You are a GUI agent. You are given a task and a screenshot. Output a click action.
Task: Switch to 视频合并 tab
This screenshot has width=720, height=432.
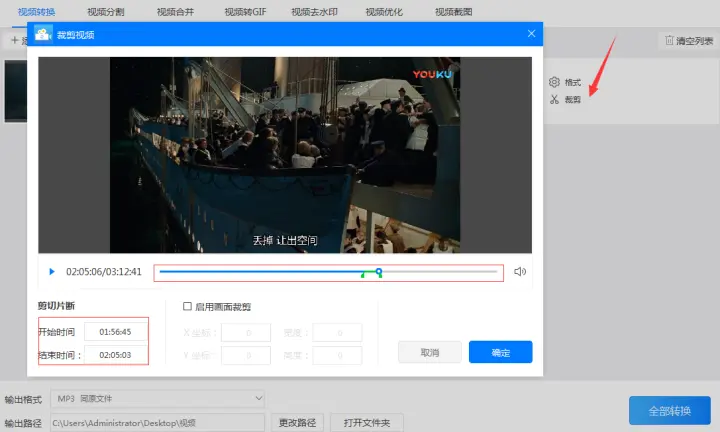[175, 11]
